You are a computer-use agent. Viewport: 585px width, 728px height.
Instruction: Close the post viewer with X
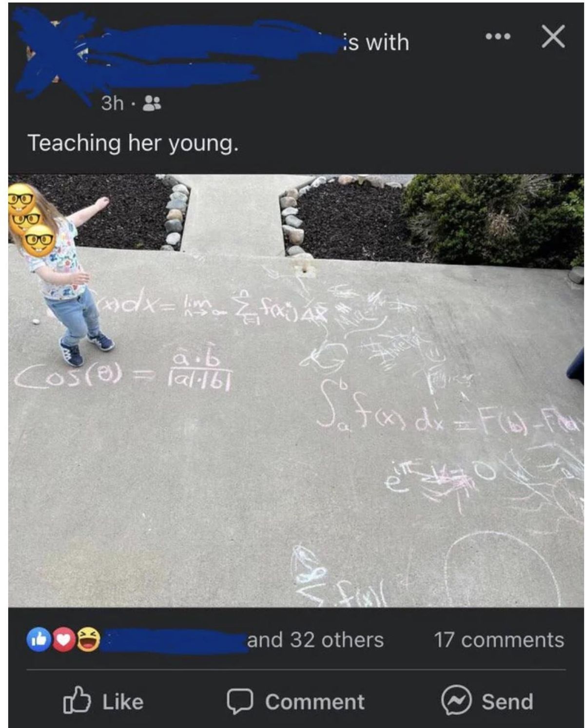pyautogui.click(x=553, y=36)
